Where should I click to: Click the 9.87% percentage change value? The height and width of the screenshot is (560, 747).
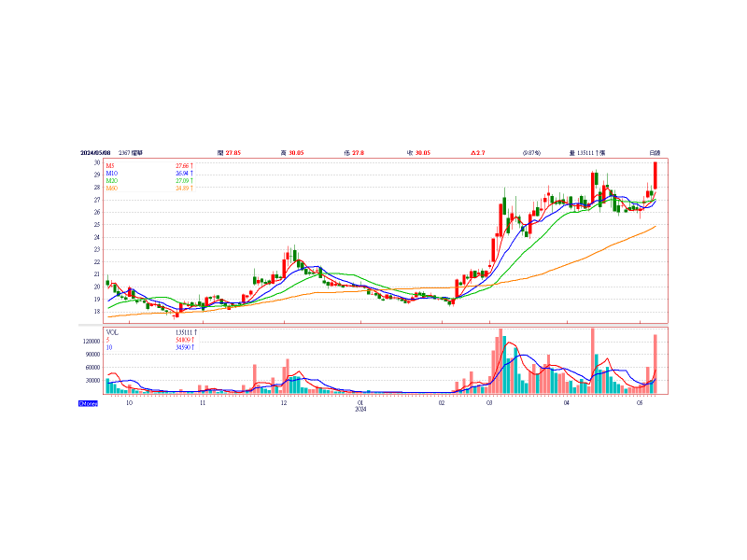click(x=531, y=152)
